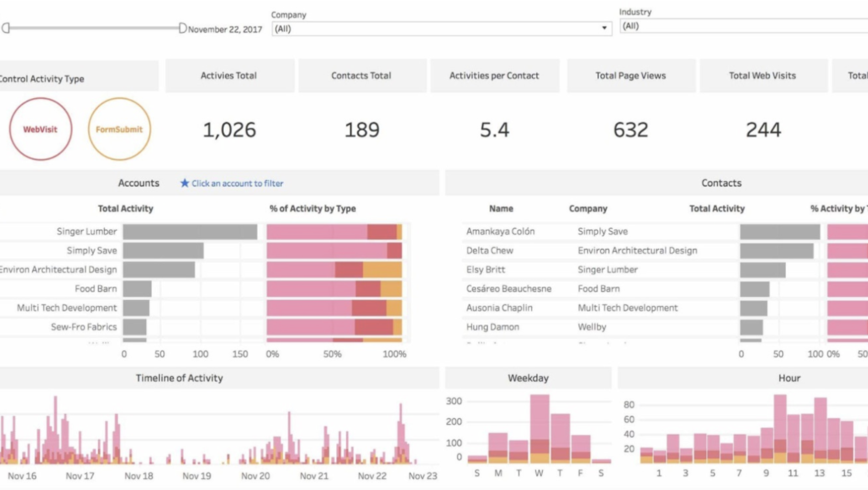Click the Activies Total header tile
The height and width of the screenshot is (490, 868).
229,76
